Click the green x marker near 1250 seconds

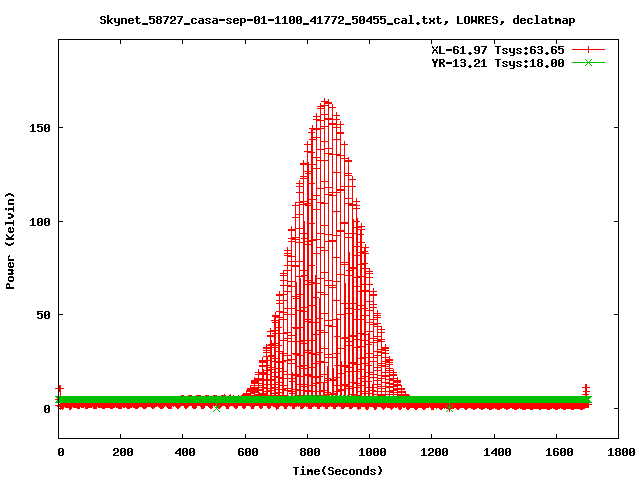point(449,408)
